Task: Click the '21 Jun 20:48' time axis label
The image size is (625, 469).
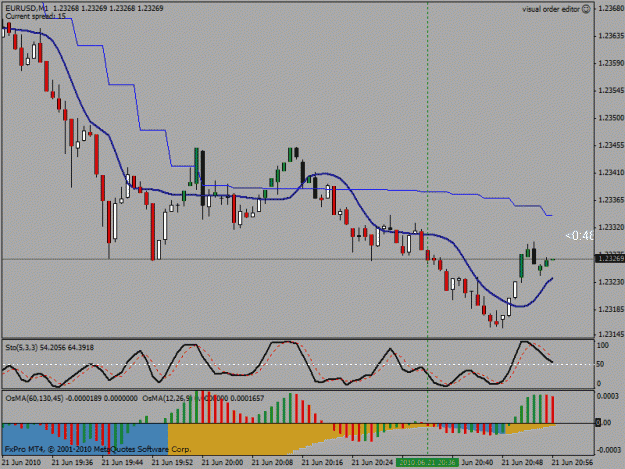Action: 522,462
